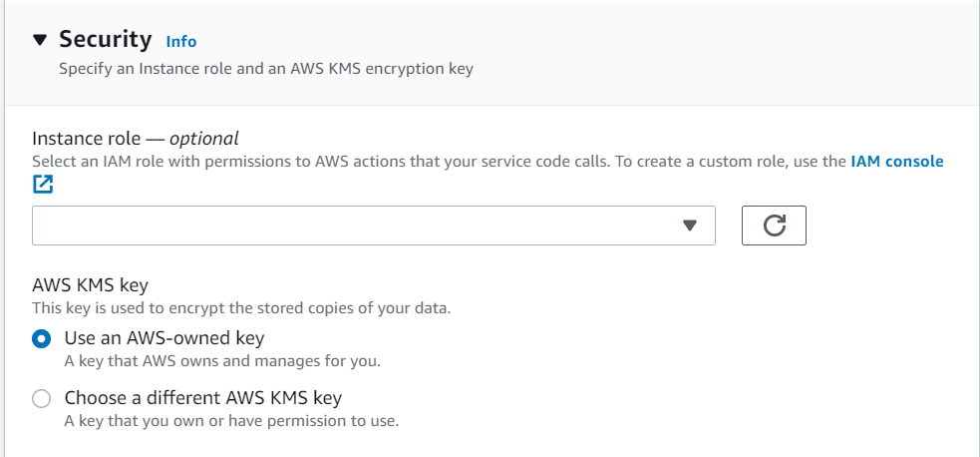This screenshot has height=457, width=980.
Task: Click the Security heading title
Action: [106, 39]
